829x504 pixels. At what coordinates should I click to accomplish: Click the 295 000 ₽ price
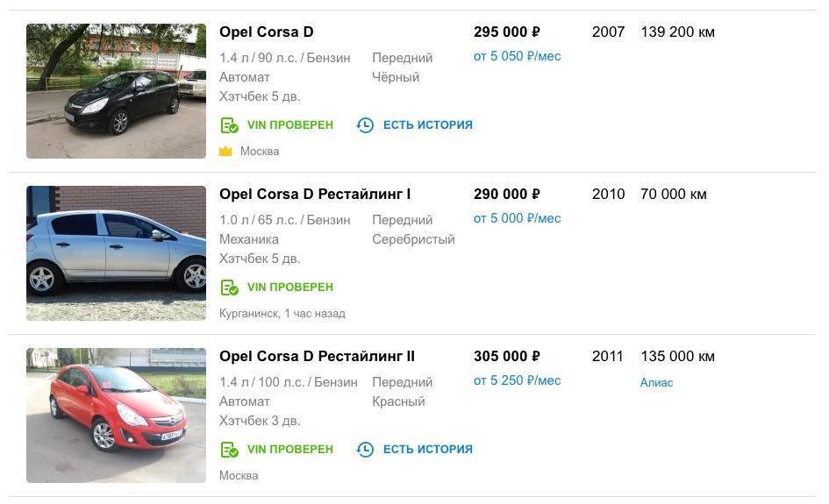point(506,32)
